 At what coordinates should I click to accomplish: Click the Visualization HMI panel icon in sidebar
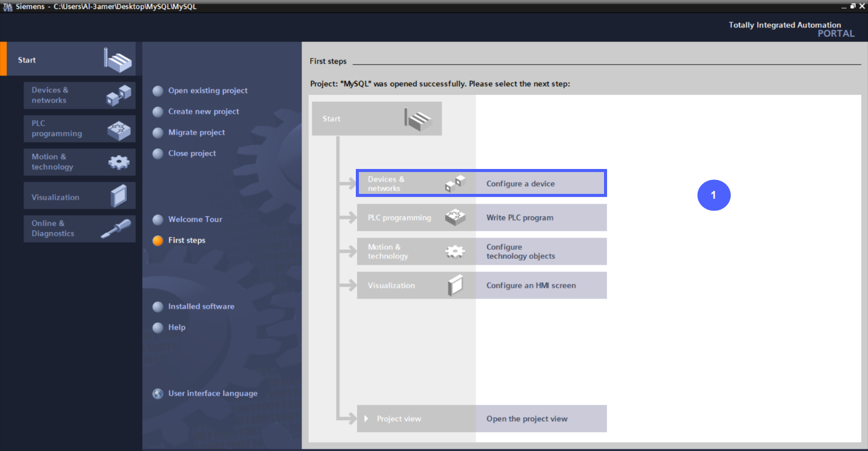click(x=119, y=196)
